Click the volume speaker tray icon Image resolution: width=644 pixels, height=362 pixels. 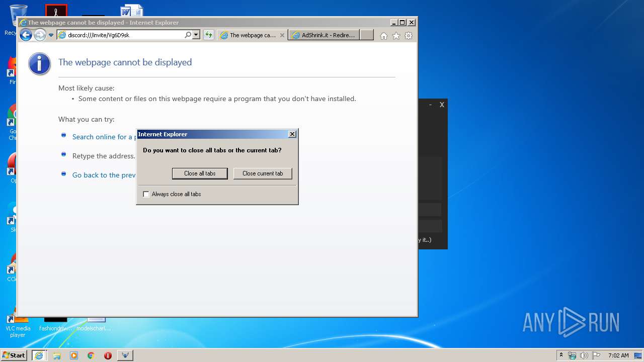[x=584, y=355]
